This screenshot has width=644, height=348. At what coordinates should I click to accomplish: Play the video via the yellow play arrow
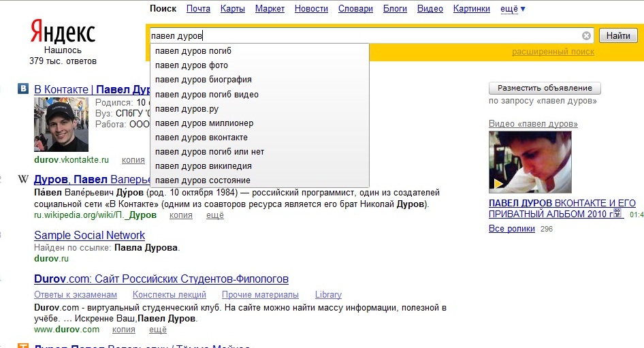498,183
